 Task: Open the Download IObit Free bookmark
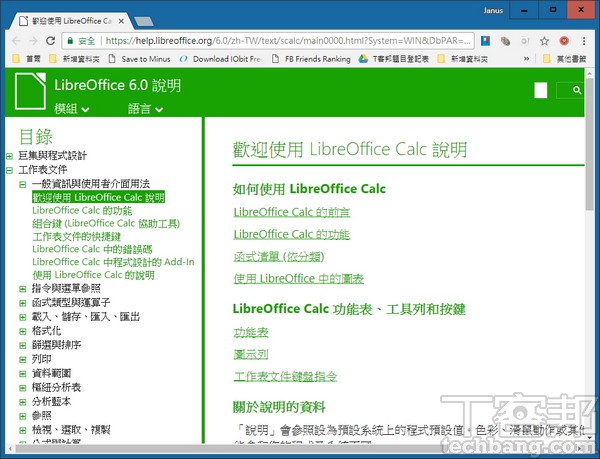[x=221, y=59]
